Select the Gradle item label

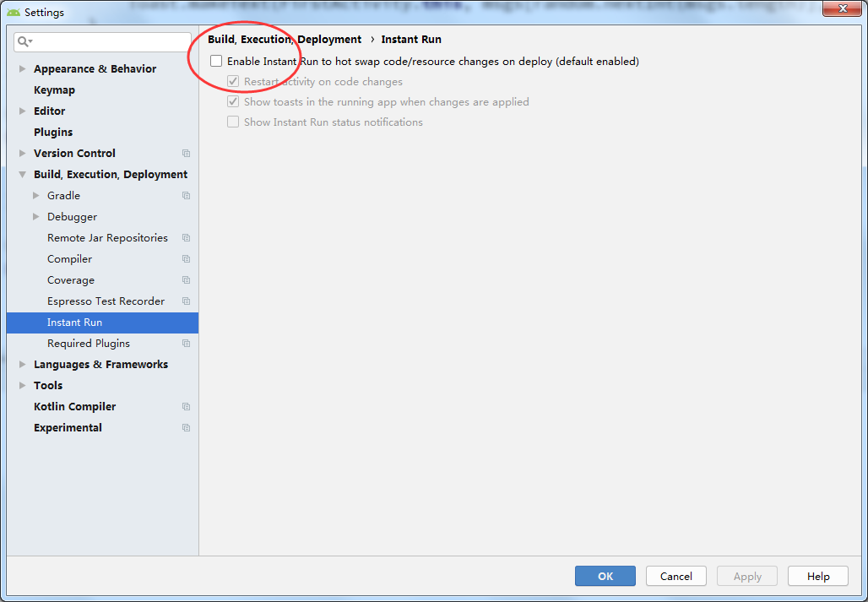(x=63, y=195)
